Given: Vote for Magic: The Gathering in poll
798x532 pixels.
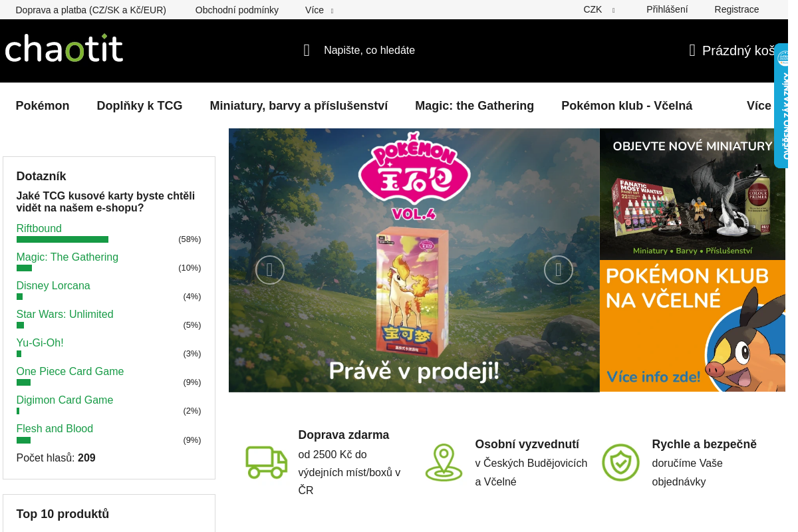Looking at the screenshot, I should 67,257.
